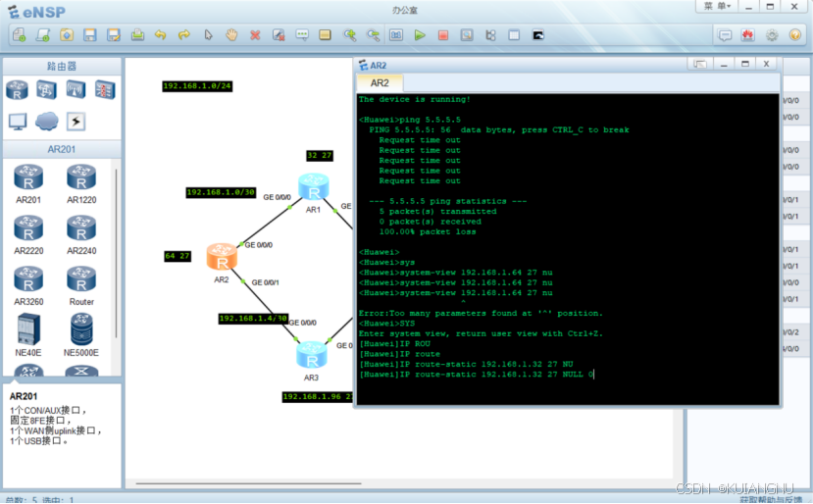This screenshot has height=504, width=813.
Task: Select AR3 router on the canvas
Action: (312, 355)
